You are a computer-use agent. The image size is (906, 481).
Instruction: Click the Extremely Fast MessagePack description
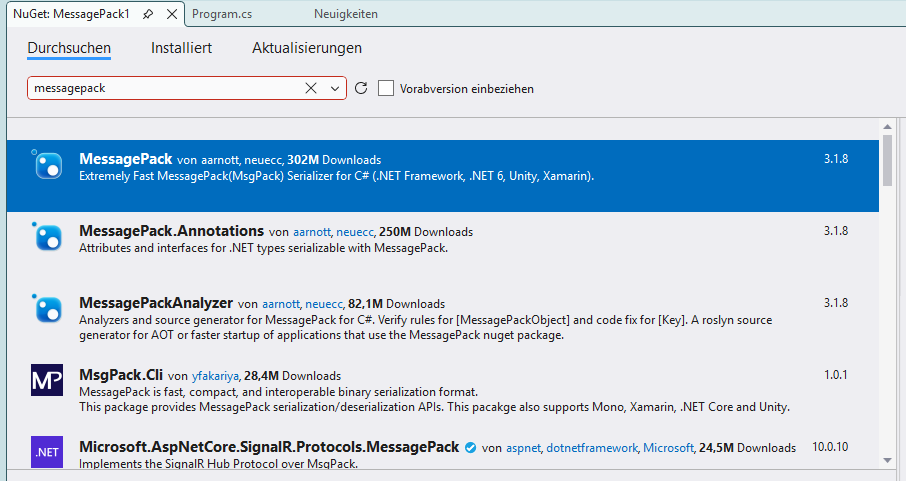(x=336, y=176)
